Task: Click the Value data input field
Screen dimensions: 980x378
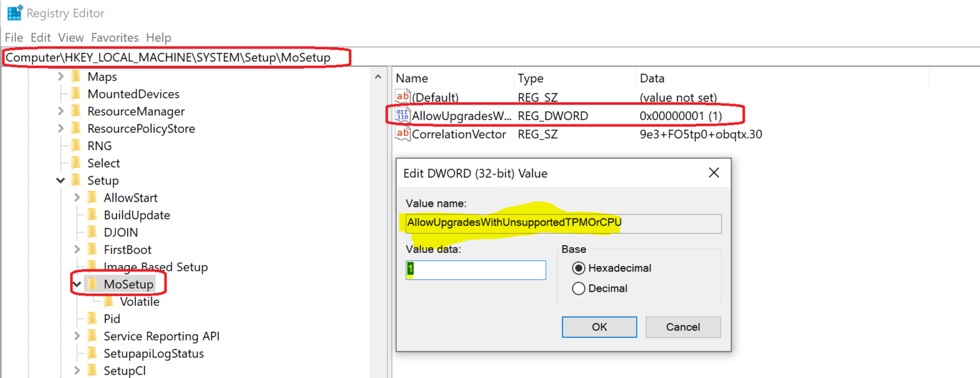Action: [476, 269]
